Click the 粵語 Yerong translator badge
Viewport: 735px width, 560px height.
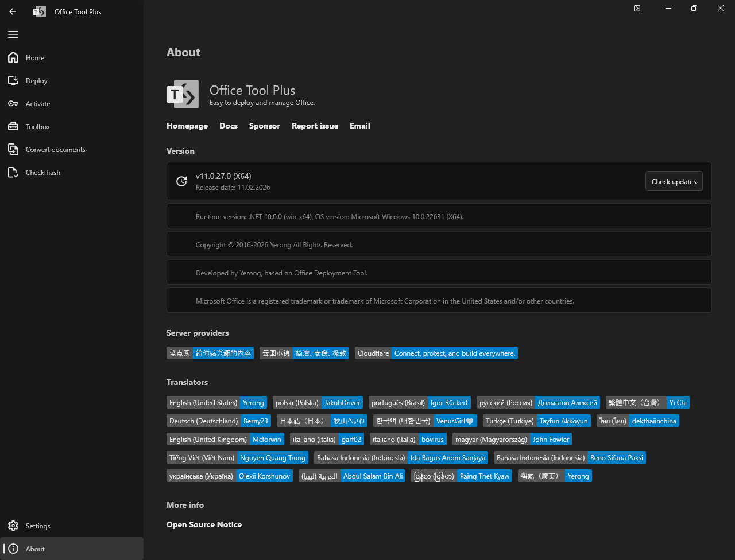(555, 476)
